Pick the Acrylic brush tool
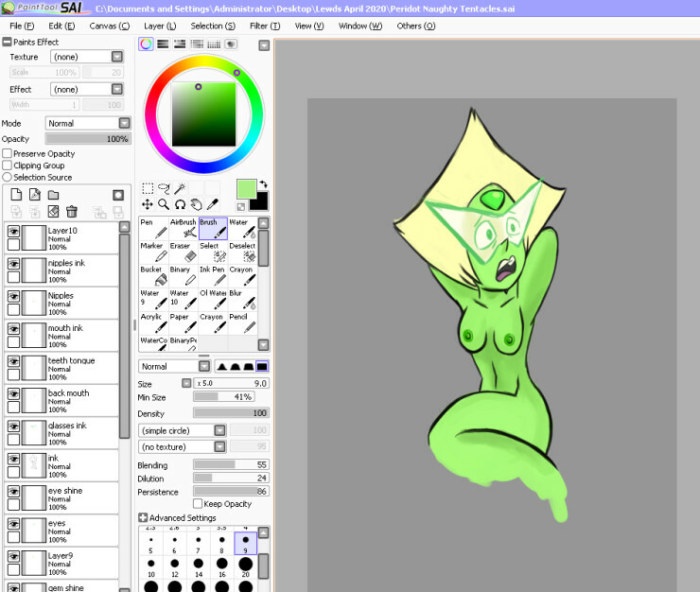 click(x=153, y=322)
